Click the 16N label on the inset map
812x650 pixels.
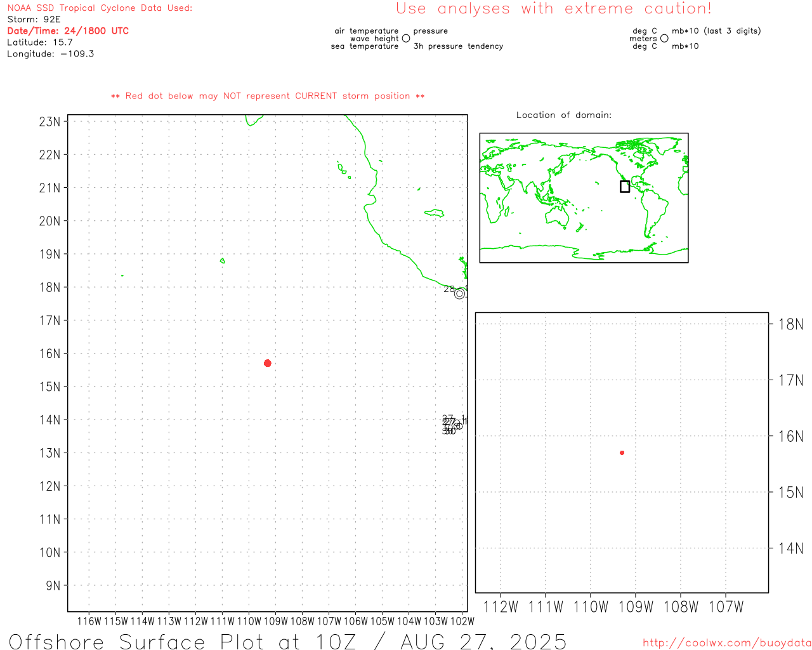click(790, 436)
